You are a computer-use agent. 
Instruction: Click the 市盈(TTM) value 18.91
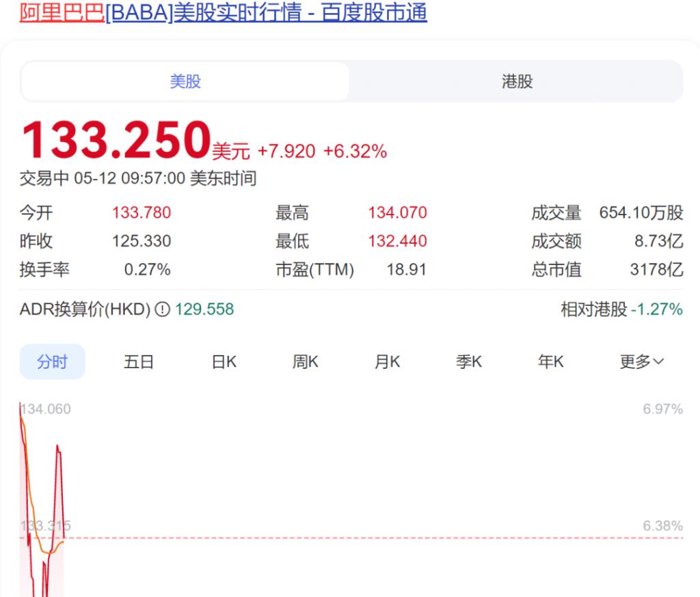tap(406, 270)
